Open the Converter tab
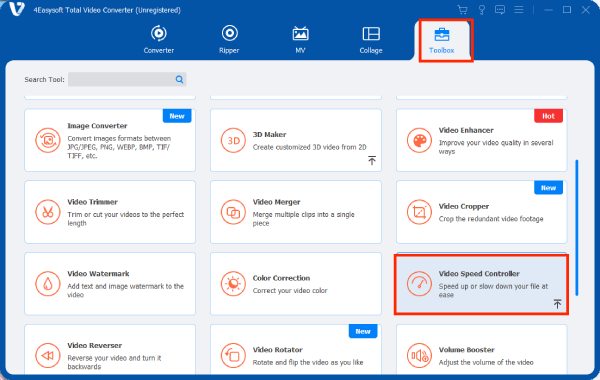This screenshot has height=380, width=600. (158, 40)
